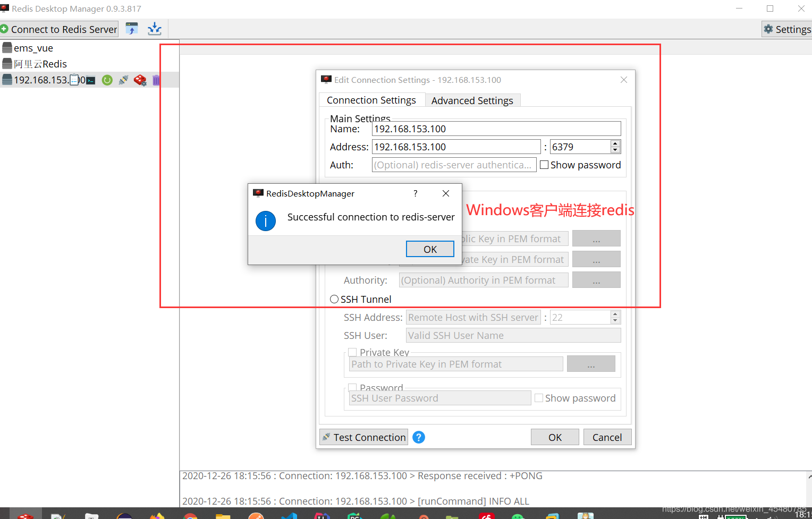Select the ems_vue connection

33,48
